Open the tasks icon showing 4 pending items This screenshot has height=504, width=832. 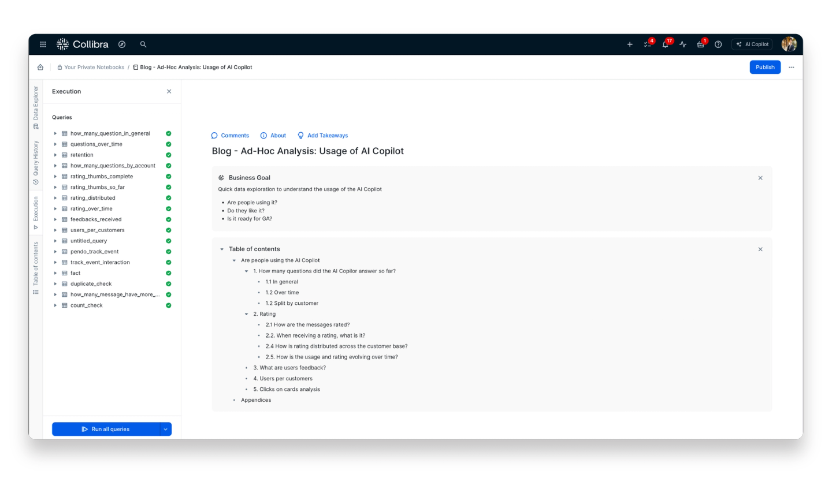(648, 44)
